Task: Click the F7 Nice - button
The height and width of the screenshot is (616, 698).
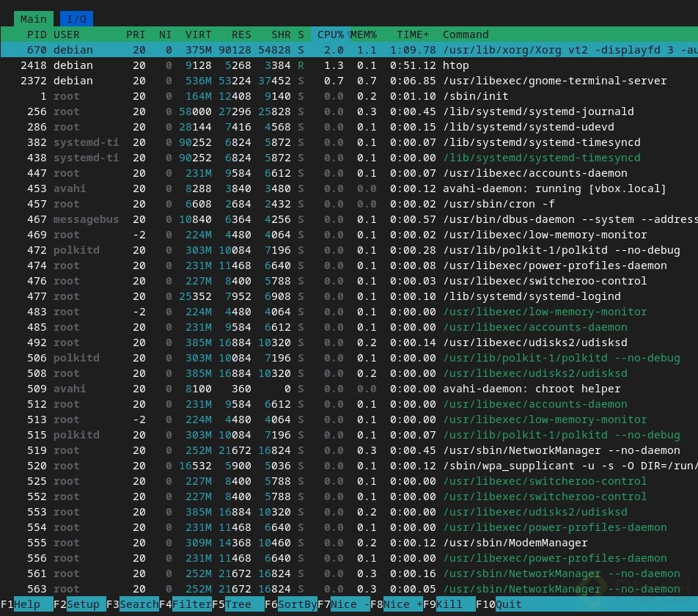Action: [344, 604]
